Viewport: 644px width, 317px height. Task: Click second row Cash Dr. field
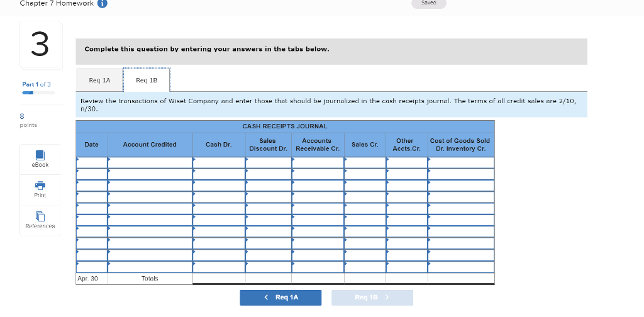[x=219, y=174]
